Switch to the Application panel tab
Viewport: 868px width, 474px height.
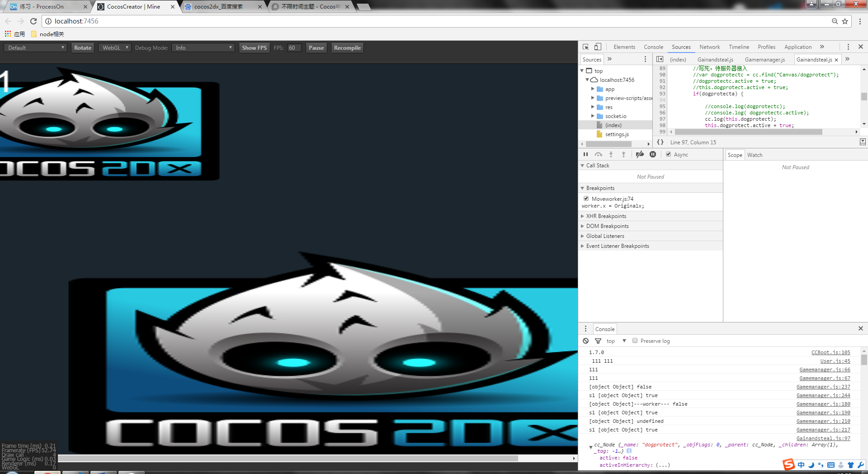coord(798,47)
